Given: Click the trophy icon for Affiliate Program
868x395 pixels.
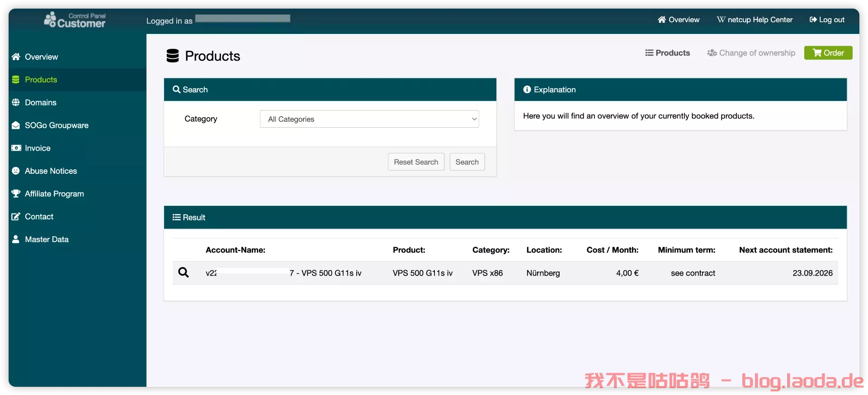Looking at the screenshot, I should [16, 194].
